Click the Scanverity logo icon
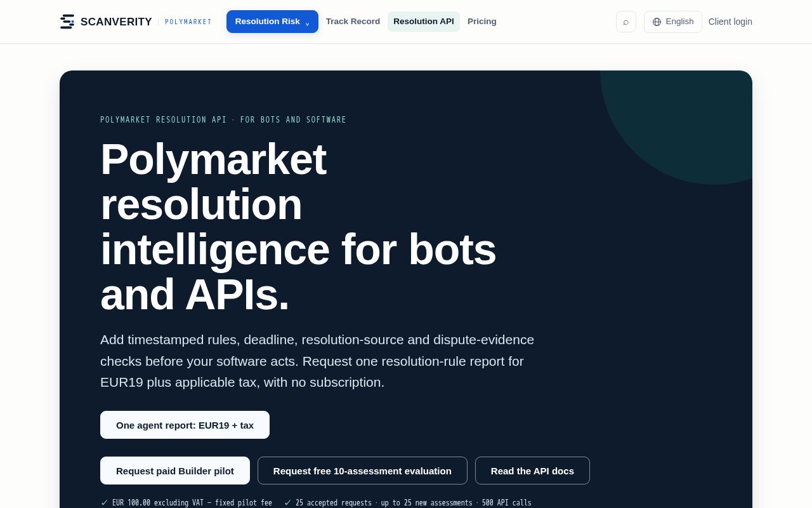 [x=67, y=22]
